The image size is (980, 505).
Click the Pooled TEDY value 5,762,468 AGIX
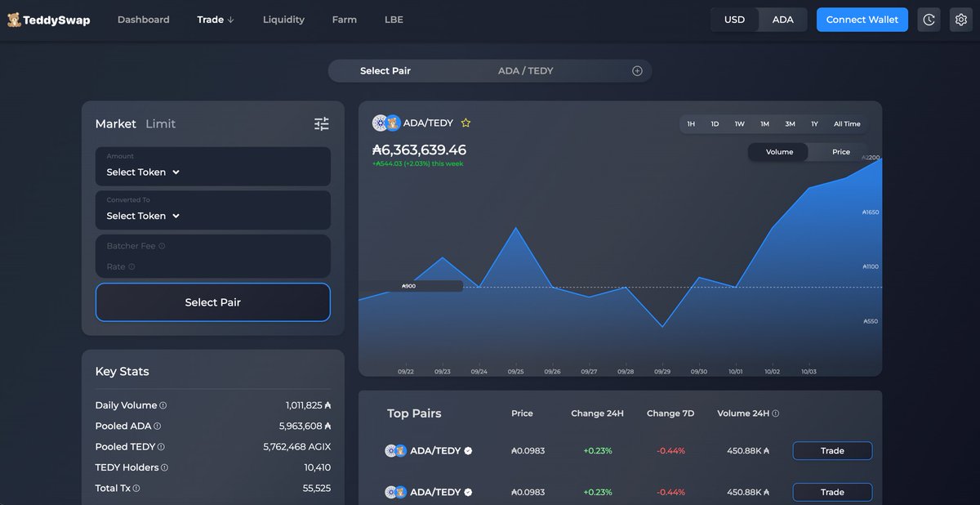coord(297,447)
